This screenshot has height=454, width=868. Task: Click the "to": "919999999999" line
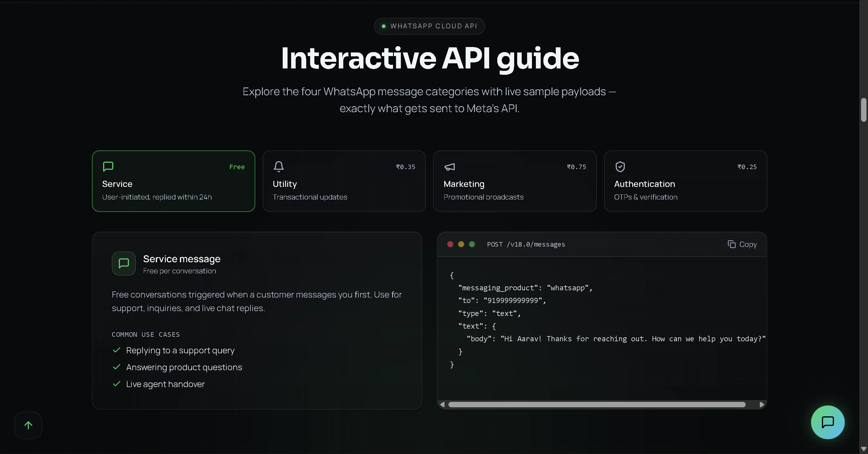click(502, 300)
